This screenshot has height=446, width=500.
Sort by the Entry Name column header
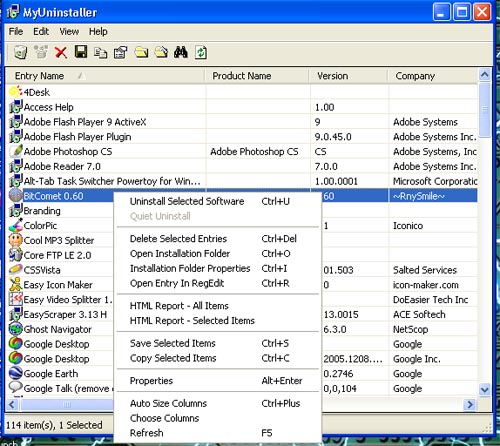tap(105, 76)
